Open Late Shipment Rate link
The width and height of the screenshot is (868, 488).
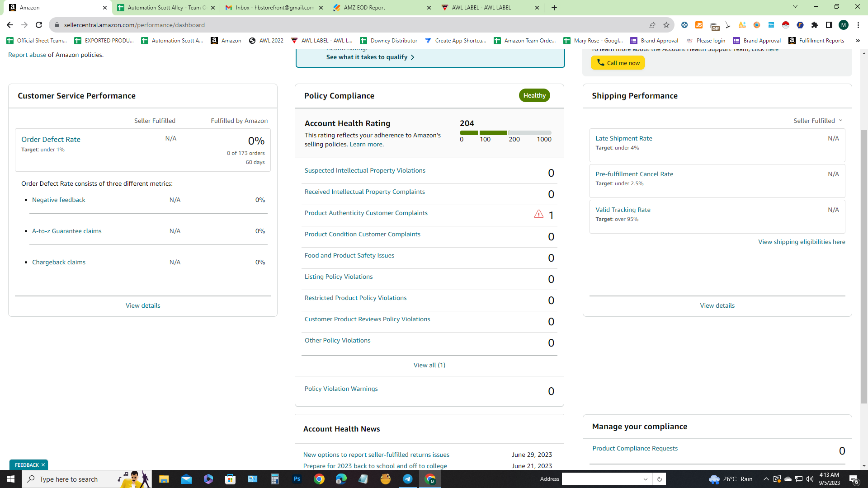(623, 138)
